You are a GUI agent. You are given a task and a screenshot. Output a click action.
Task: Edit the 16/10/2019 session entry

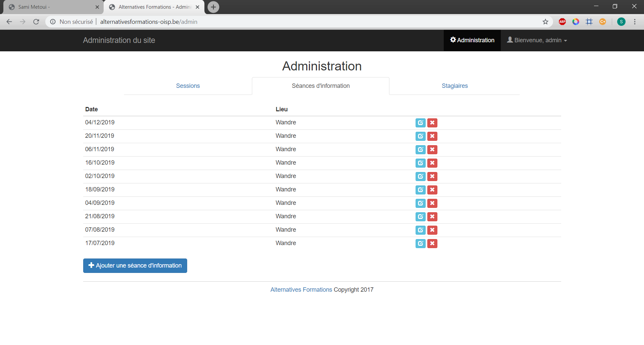click(x=420, y=163)
